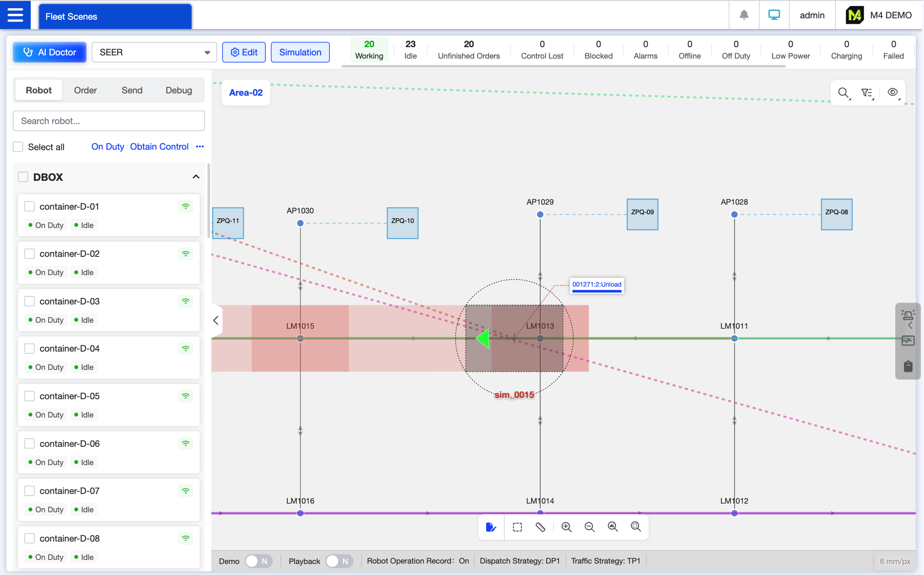This screenshot has height=575, width=924.
Task: Check the container-D-03 checkbox
Action: 30,301
